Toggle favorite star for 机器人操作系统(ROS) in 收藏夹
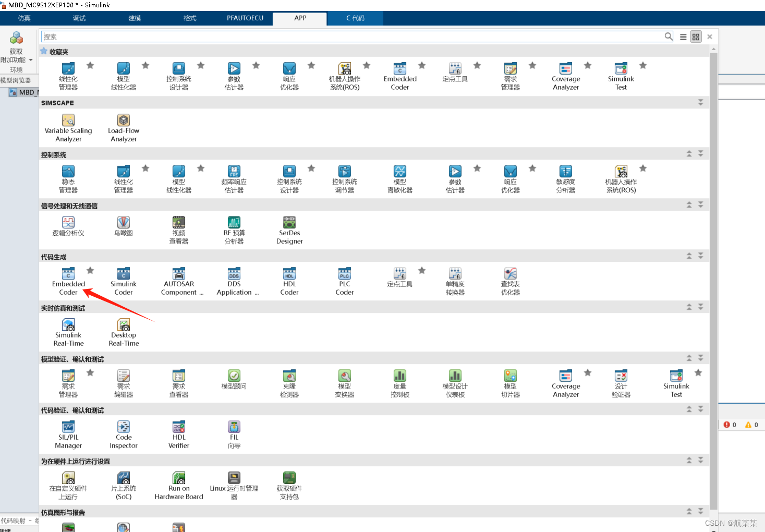Screen dimensions: 765x532 coord(367,65)
